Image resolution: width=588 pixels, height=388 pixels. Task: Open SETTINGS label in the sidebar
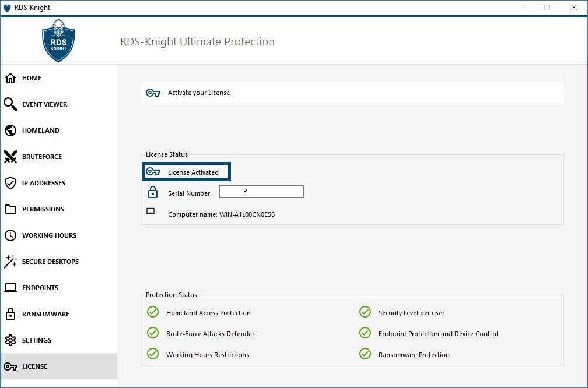click(37, 340)
